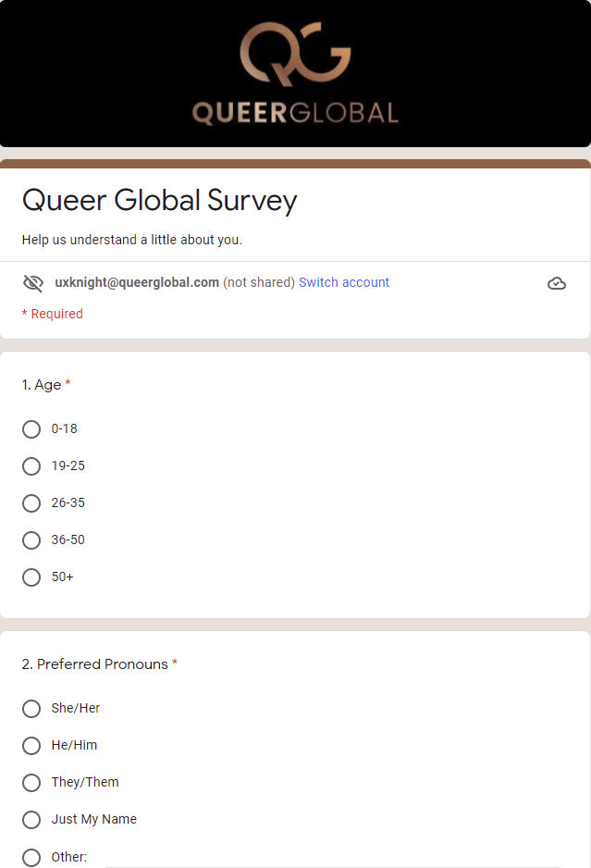Choose the 19-25 age range
Image resolution: width=591 pixels, height=868 pixels.
(x=31, y=466)
